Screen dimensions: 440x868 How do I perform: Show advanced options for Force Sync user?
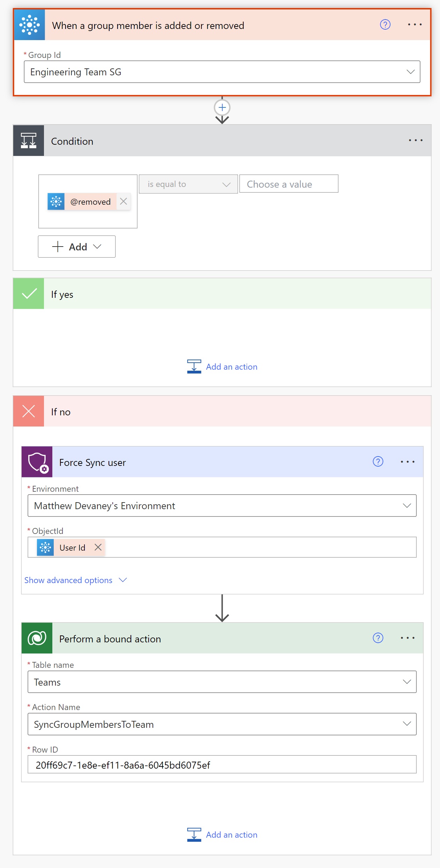pyautogui.click(x=75, y=580)
